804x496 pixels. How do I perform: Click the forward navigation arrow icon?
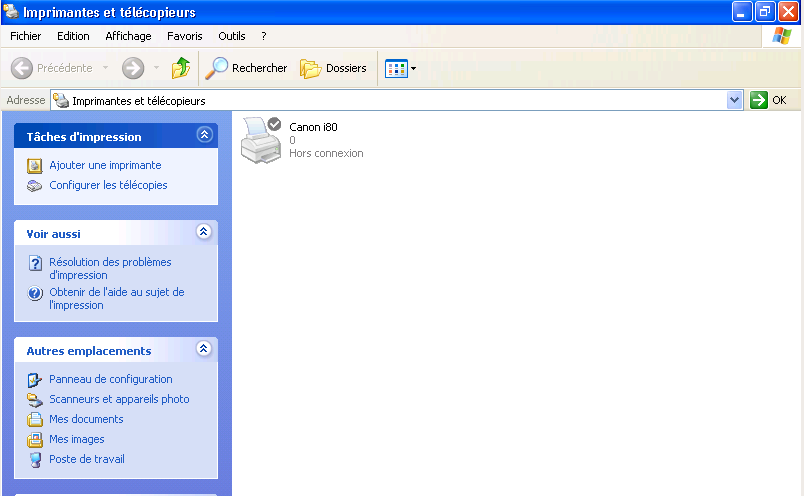pos(133,68)
